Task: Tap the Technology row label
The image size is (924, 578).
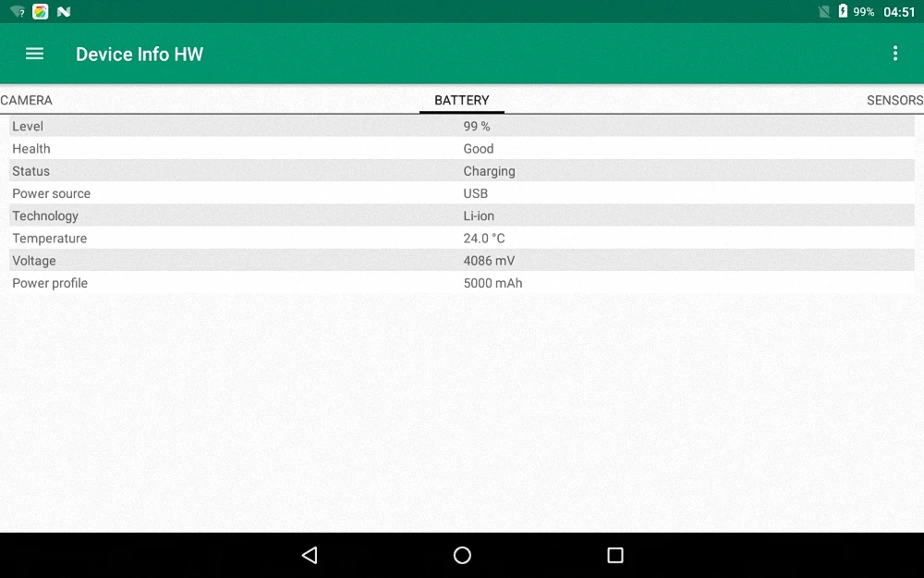Action: tap(45, 215)
